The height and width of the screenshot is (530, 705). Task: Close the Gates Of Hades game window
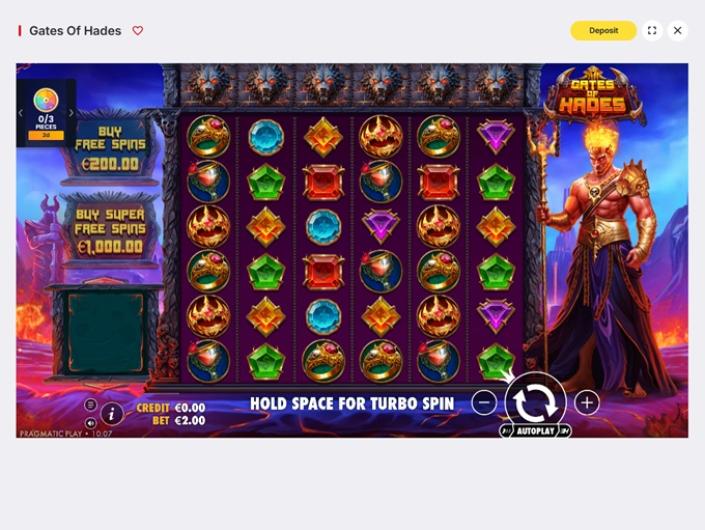678,31
